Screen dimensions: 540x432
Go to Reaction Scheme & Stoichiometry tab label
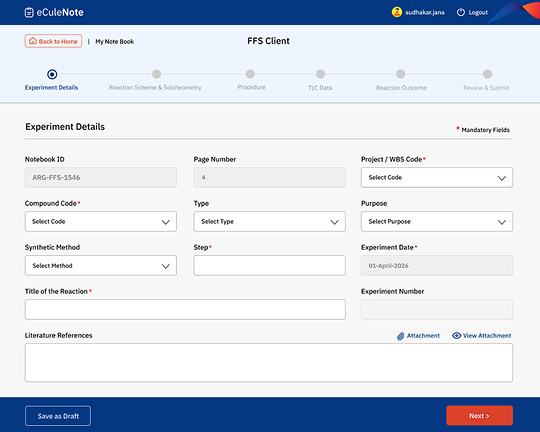tap(155, 88)
